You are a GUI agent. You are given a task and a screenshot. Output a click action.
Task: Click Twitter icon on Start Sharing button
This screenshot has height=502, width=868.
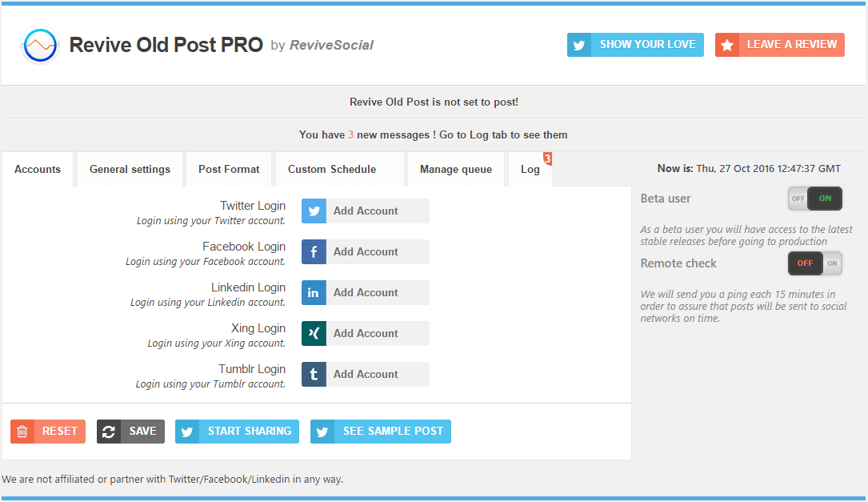(x=187, y=432)
